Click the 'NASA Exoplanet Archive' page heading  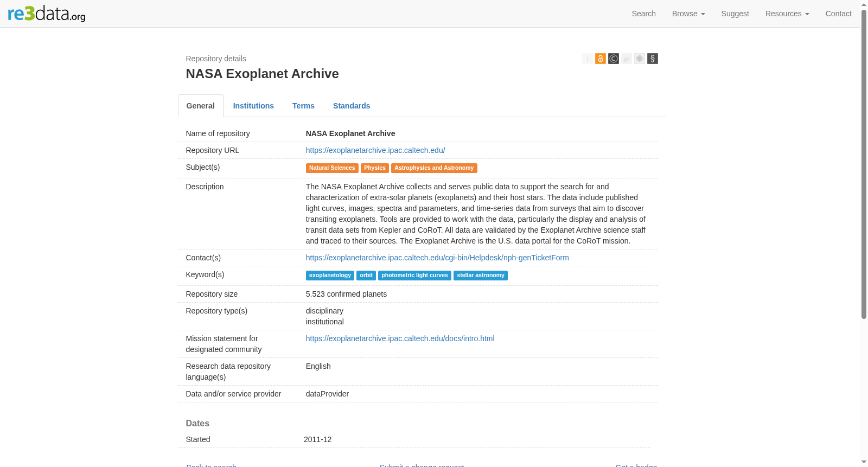pyautogui.click(x=262, y=74)
